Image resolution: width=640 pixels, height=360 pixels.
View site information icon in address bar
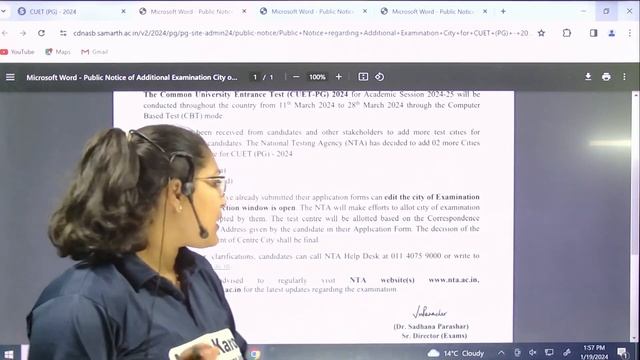[63, 33]
